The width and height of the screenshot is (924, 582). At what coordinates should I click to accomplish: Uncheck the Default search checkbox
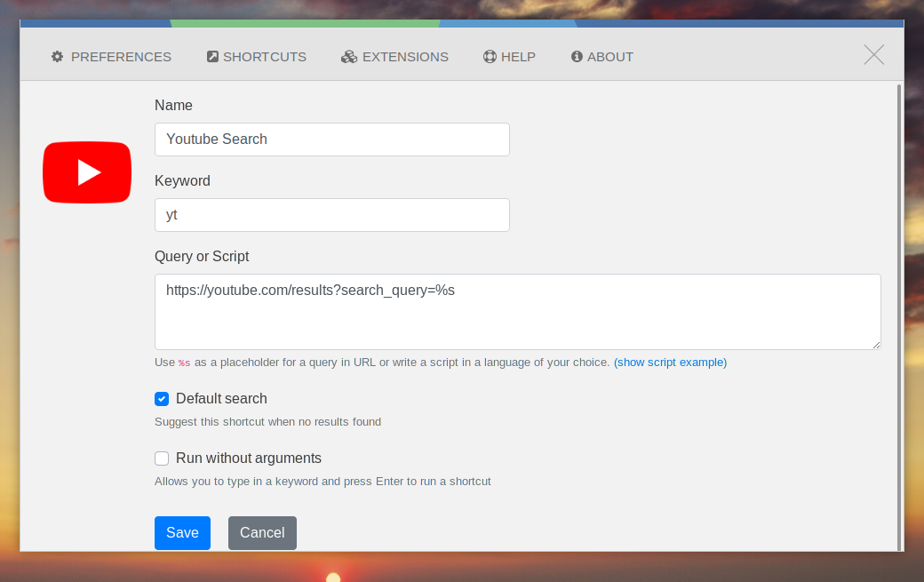coord(162,399)
